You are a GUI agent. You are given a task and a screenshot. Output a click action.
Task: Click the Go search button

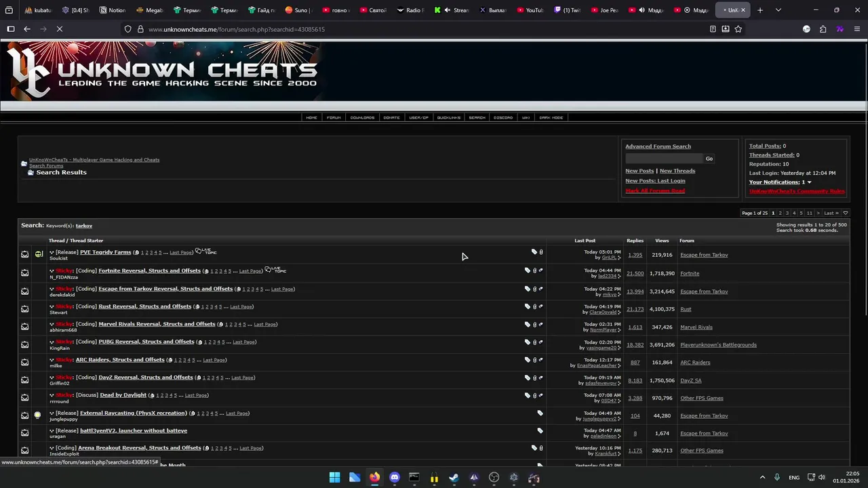point(709,159)
